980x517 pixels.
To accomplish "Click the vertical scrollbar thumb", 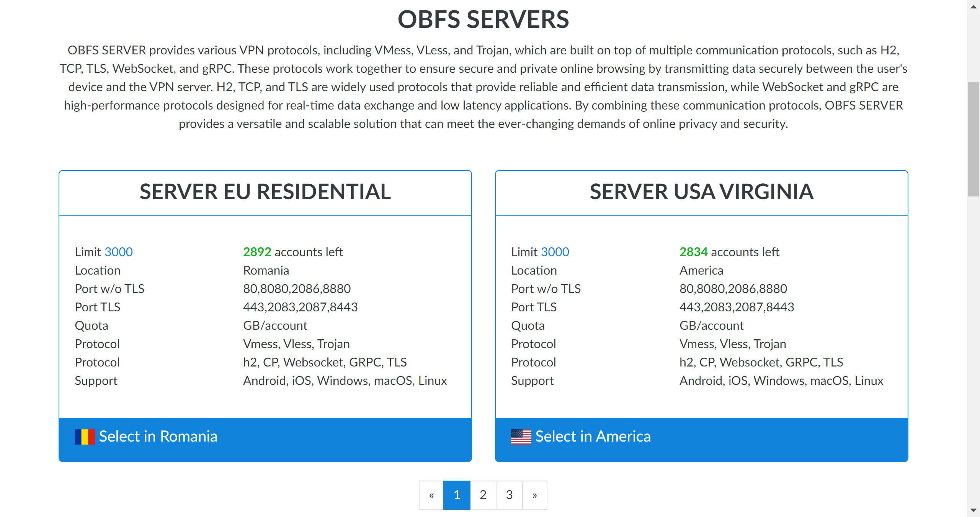I will (973, 139).
